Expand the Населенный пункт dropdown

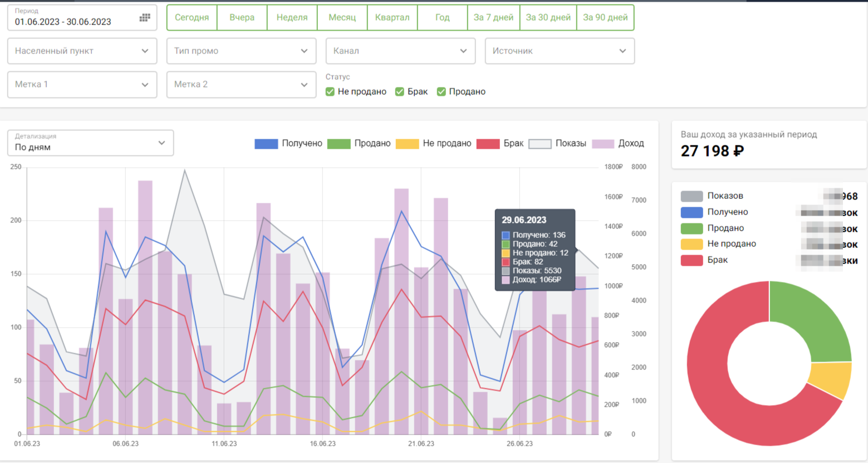(x=82, y=51)
